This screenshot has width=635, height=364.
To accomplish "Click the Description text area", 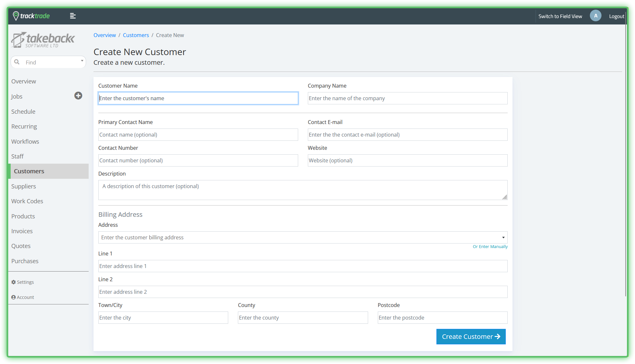I will tap(302, 190).
